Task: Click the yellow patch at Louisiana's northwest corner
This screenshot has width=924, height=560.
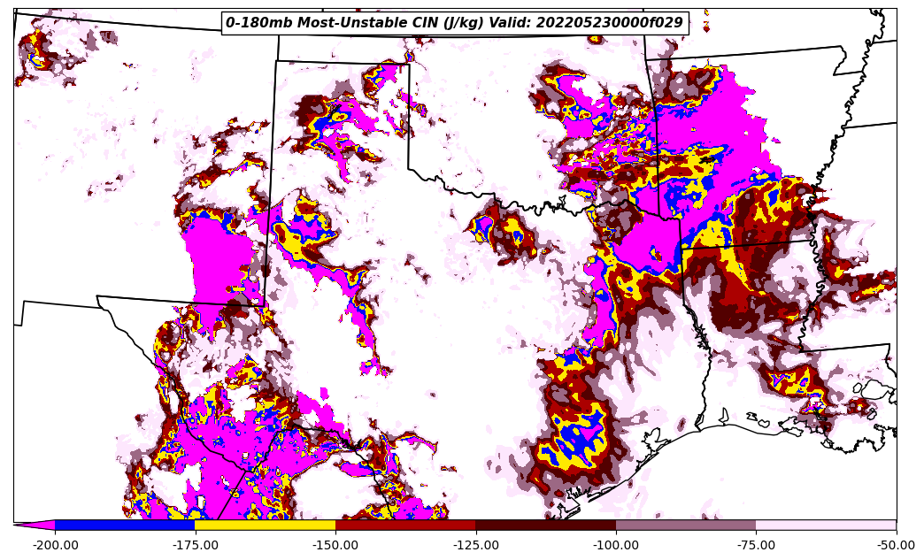Action: (708, 234)
